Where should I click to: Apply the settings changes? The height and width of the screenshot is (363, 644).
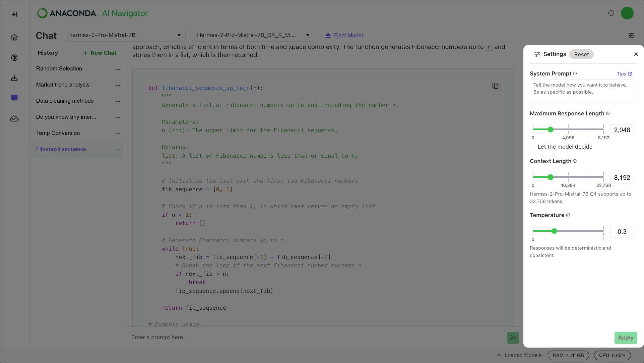point(626,338)
